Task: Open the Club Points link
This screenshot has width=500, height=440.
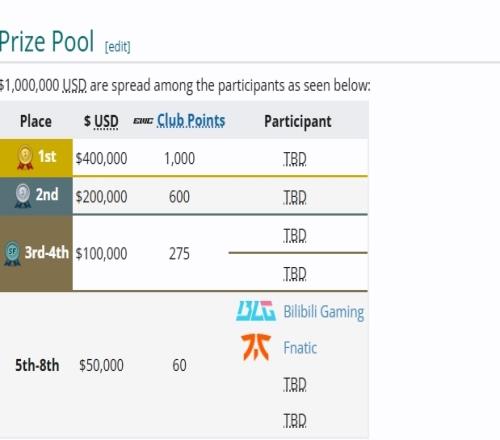Action: (191, 121)
